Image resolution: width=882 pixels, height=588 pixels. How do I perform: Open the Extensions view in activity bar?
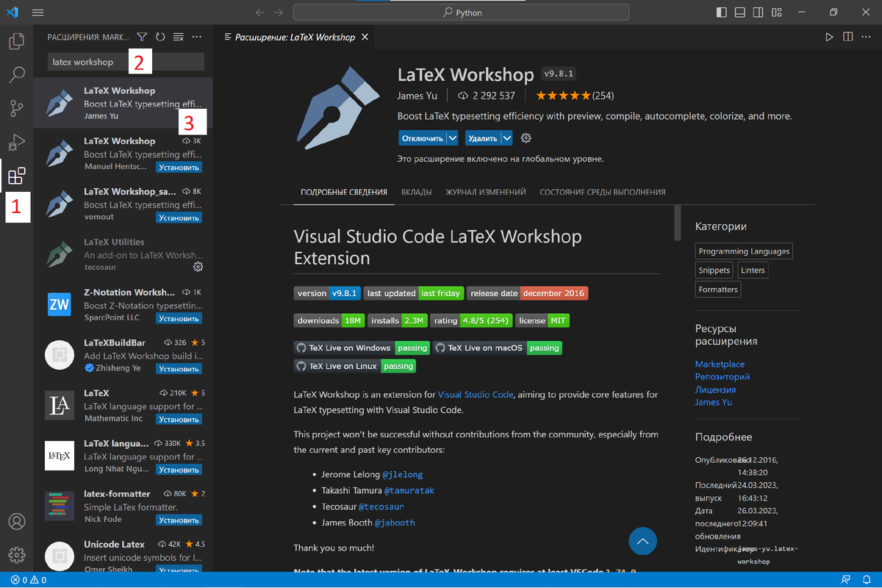16,176
